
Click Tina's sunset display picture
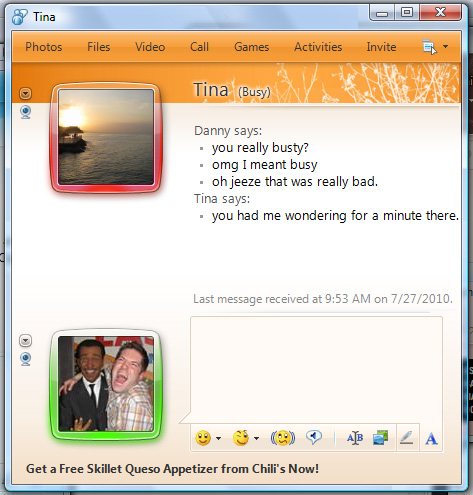pos(106,137)
